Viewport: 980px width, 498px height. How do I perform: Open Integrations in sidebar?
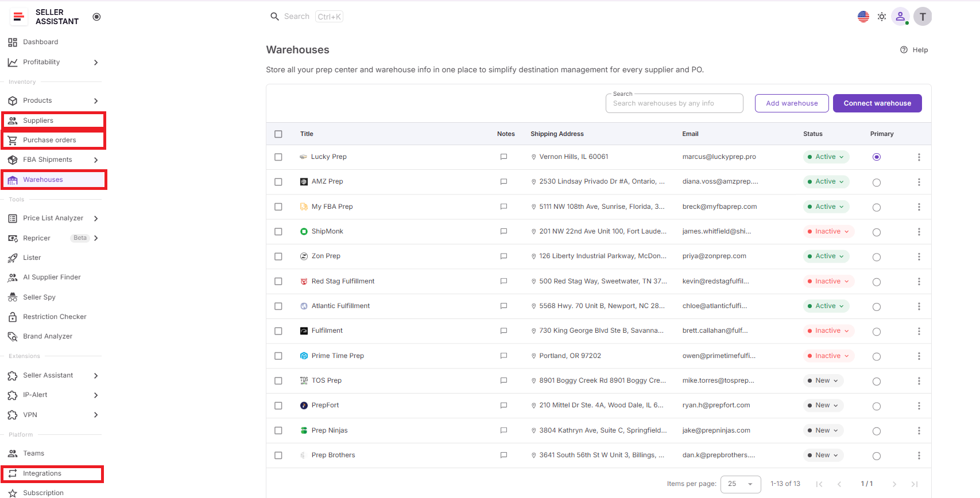pos(52,473)
